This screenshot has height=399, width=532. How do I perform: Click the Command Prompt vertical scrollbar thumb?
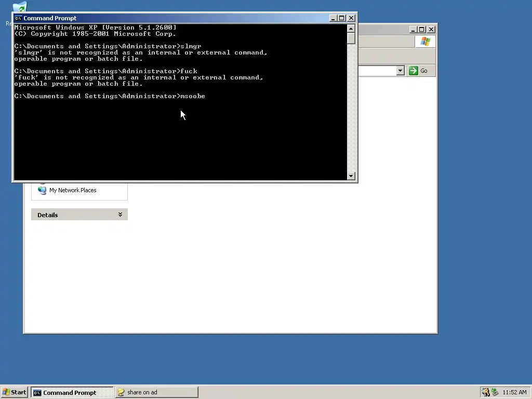[351, 38]
